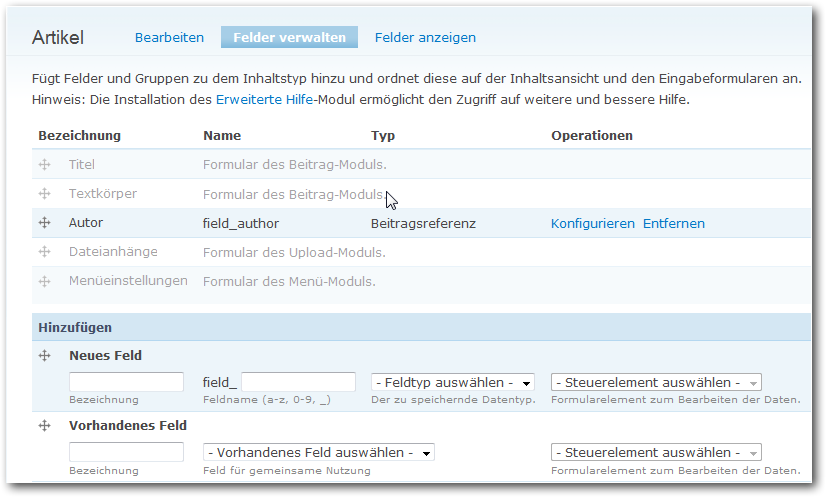Click the Menüeinstellungen row drag handle
Screen dimensions: 826x497
[x=44, y=281]
